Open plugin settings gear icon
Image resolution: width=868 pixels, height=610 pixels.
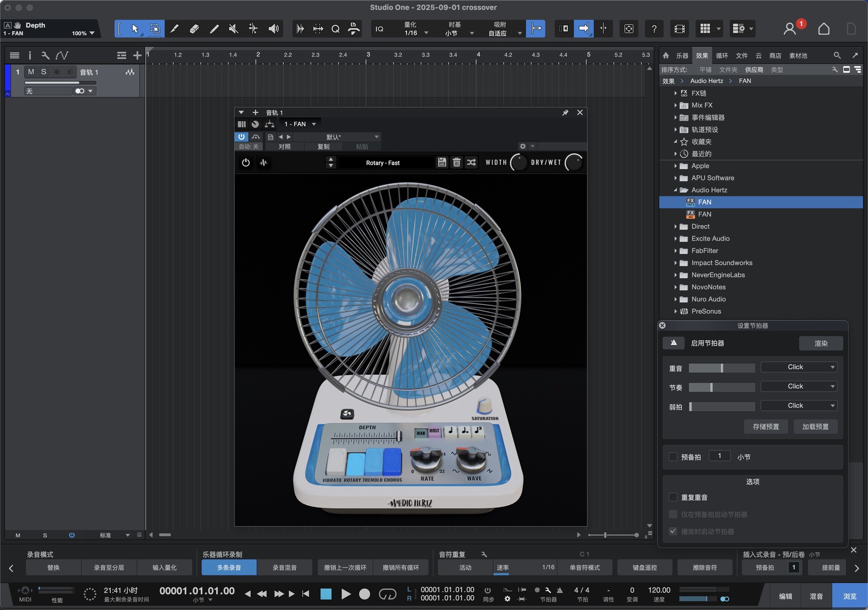[x=523, y=146]
